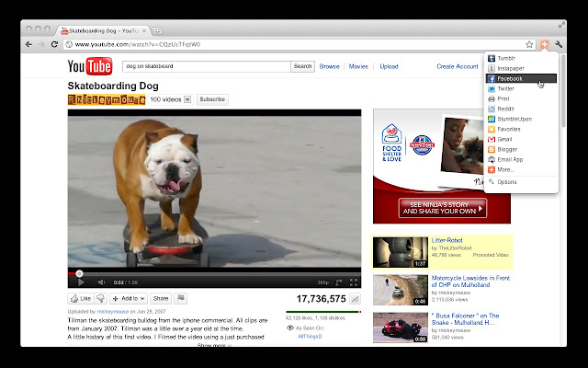Open the Add to dropdown

click(129, 298)
